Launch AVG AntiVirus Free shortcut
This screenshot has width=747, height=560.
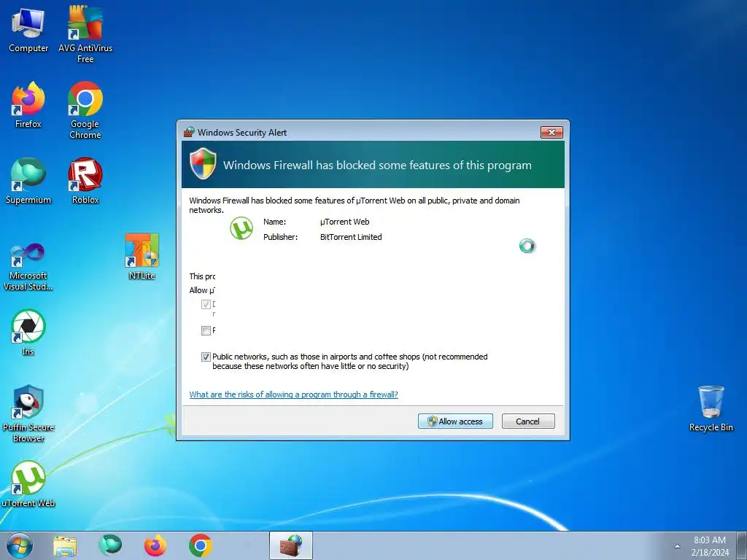coord(85,34)
